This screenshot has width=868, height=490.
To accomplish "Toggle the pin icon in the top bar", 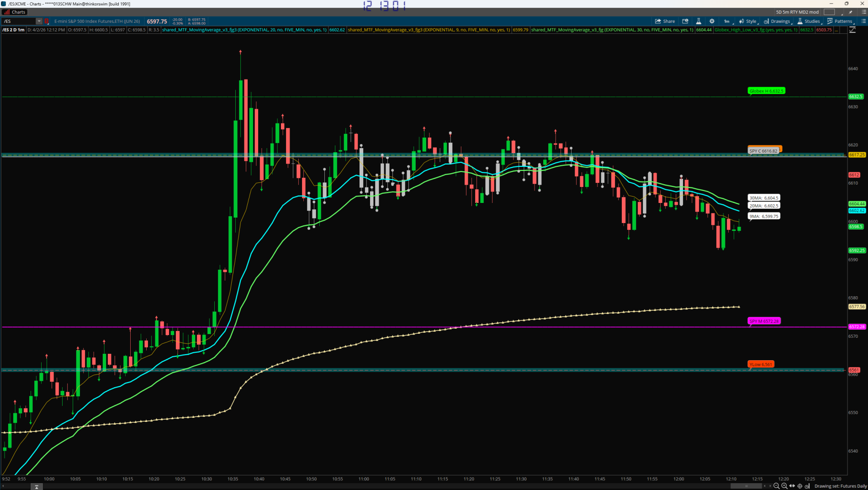I will coord(851,12).
